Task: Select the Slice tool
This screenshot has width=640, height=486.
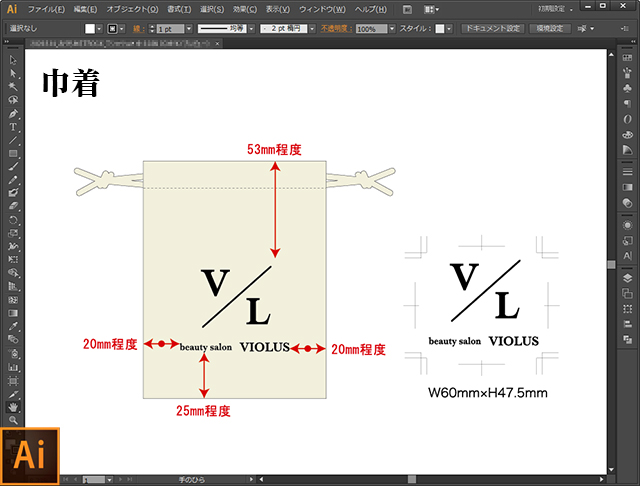Action: pyautogui.click(x=13, y=394)
